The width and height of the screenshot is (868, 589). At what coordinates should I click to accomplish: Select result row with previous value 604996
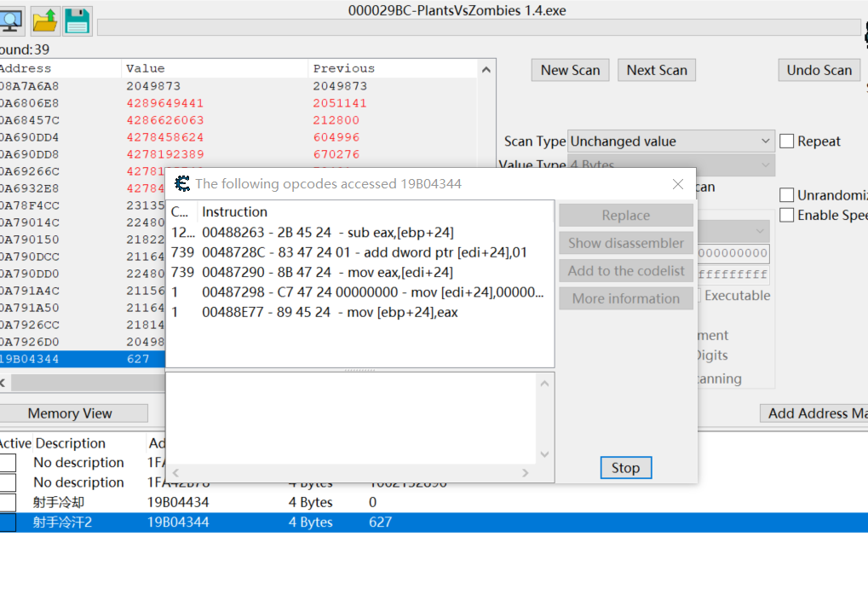click(x=238, y=137)
